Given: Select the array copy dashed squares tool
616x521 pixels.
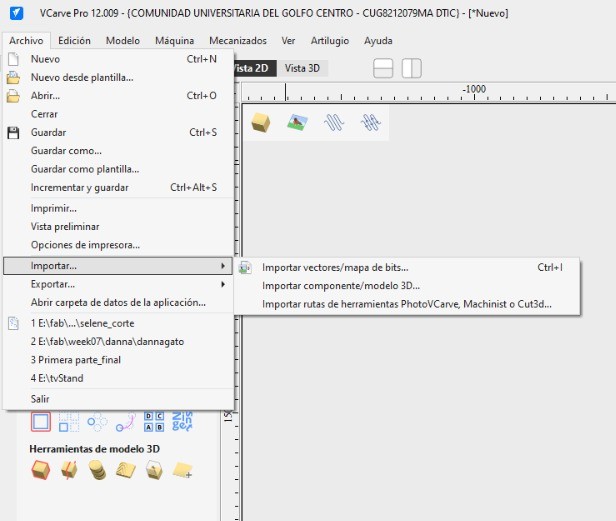Looking at the screenshot, I should pos(69,422).
